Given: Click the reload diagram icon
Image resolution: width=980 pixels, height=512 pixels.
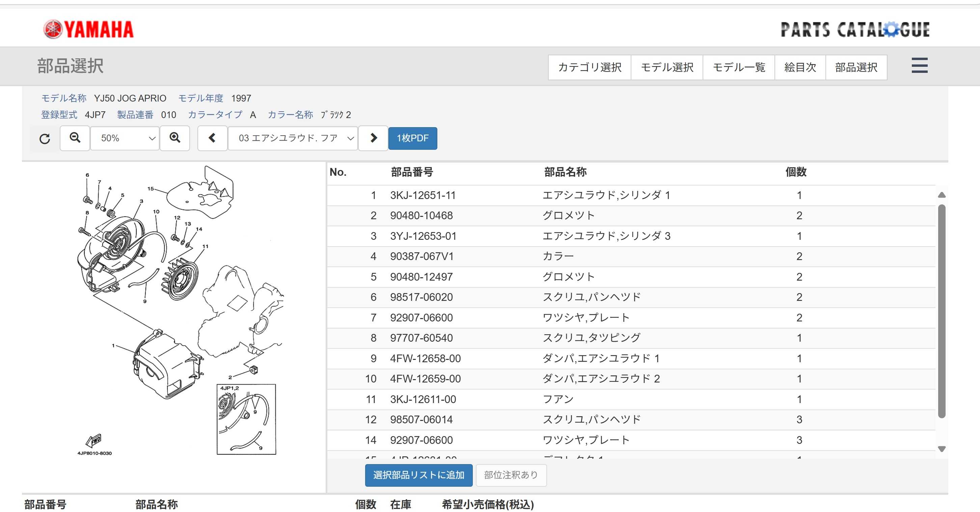Looking at the screenshot, I should click(x=45, y=139).
